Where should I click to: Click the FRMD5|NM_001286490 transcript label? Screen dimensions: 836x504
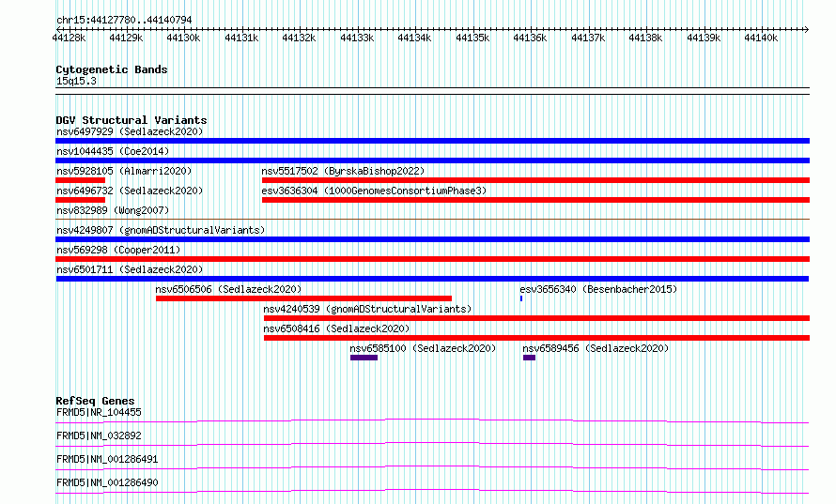tap(107, 482)
